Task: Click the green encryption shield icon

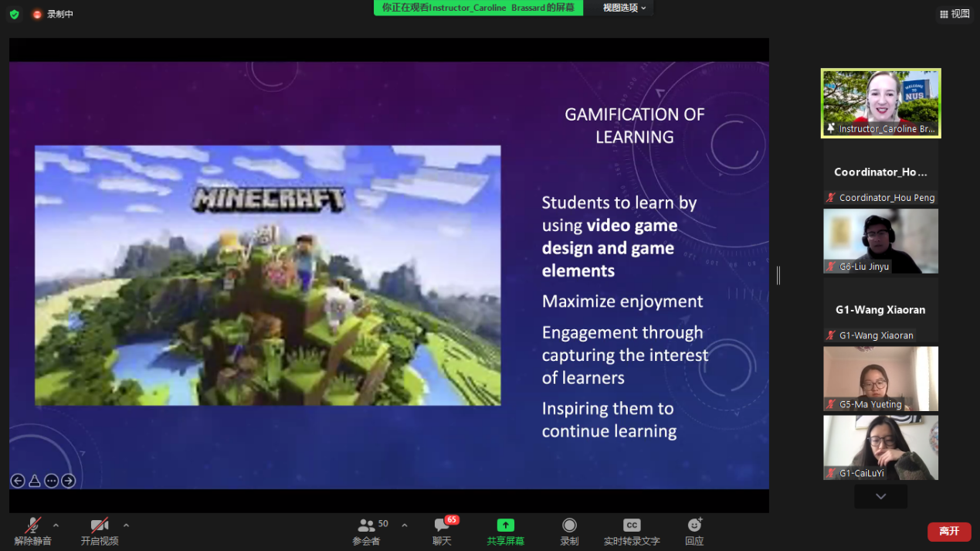Action: 14,14
